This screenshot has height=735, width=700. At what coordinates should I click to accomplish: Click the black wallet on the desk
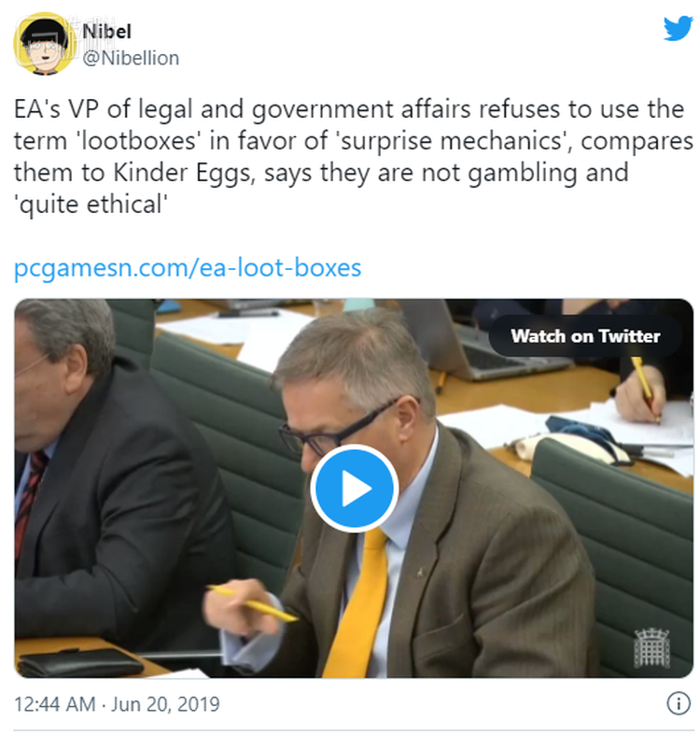point(79,662)
